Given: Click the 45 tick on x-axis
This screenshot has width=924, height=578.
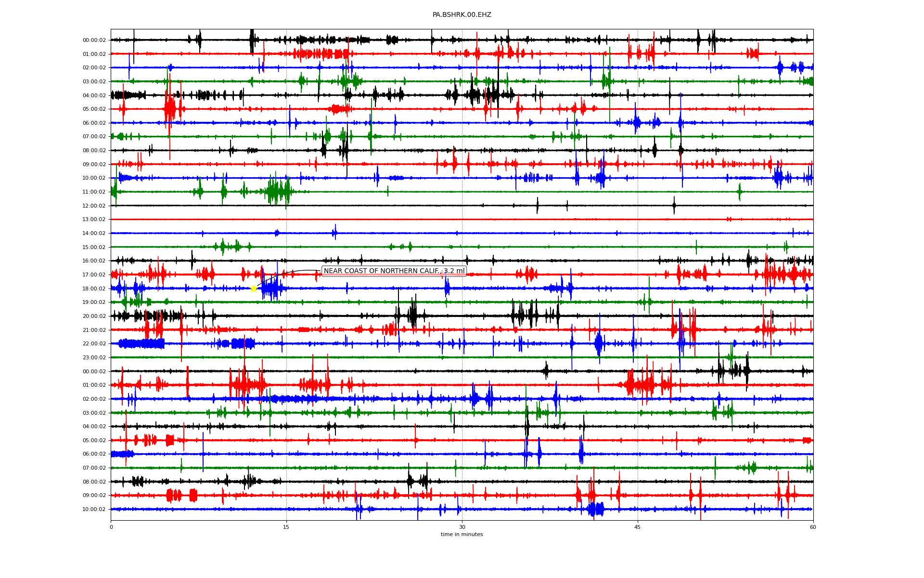Looking at the screenshot, I should coord(638,527).
